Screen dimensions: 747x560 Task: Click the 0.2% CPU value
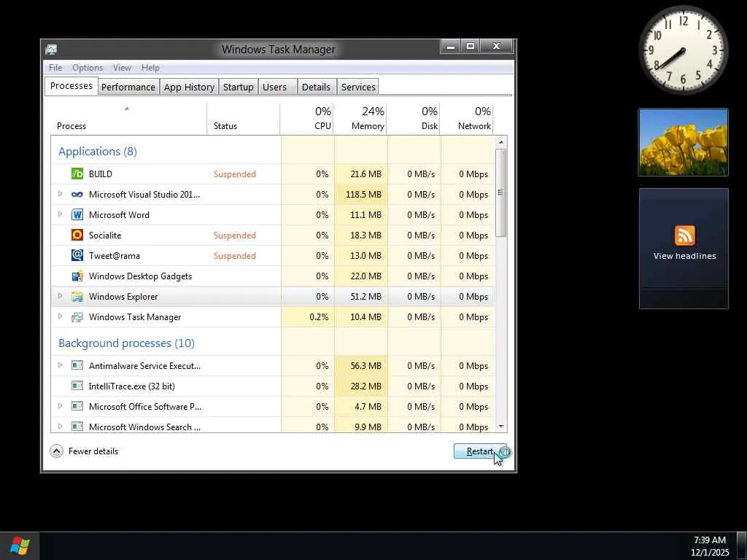pos(319,316)
